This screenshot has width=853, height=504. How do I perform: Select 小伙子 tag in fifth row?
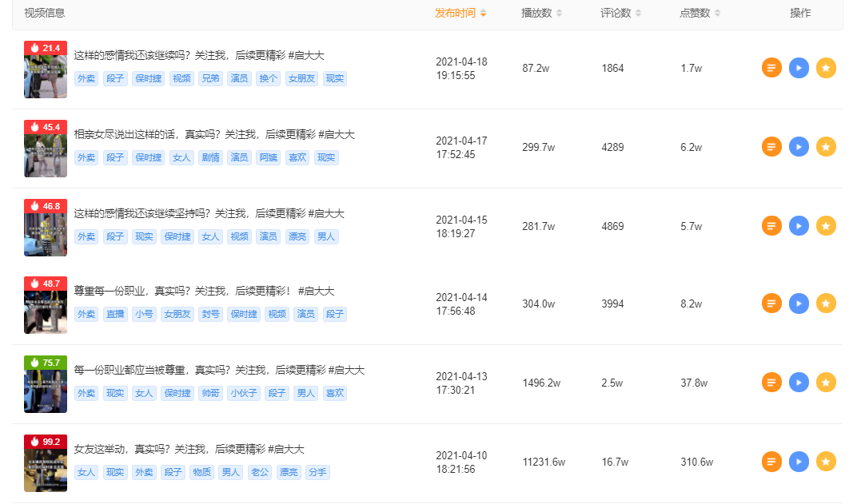click(244, 393)
